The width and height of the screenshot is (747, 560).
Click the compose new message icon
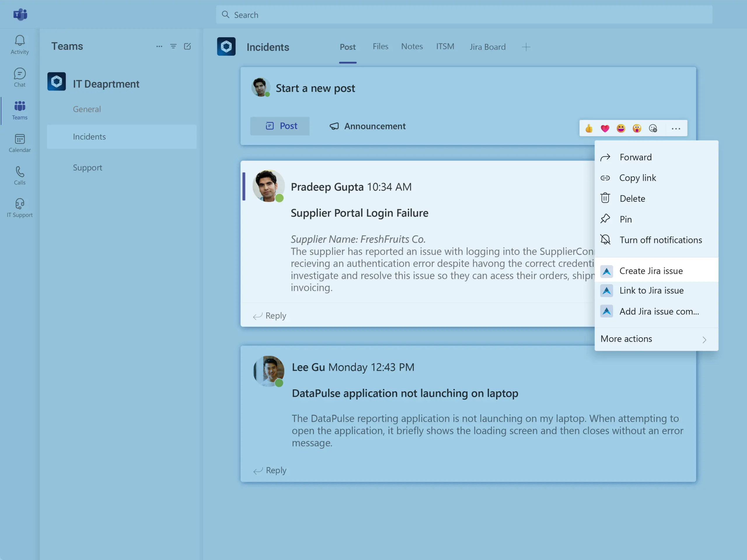[187, 46]
